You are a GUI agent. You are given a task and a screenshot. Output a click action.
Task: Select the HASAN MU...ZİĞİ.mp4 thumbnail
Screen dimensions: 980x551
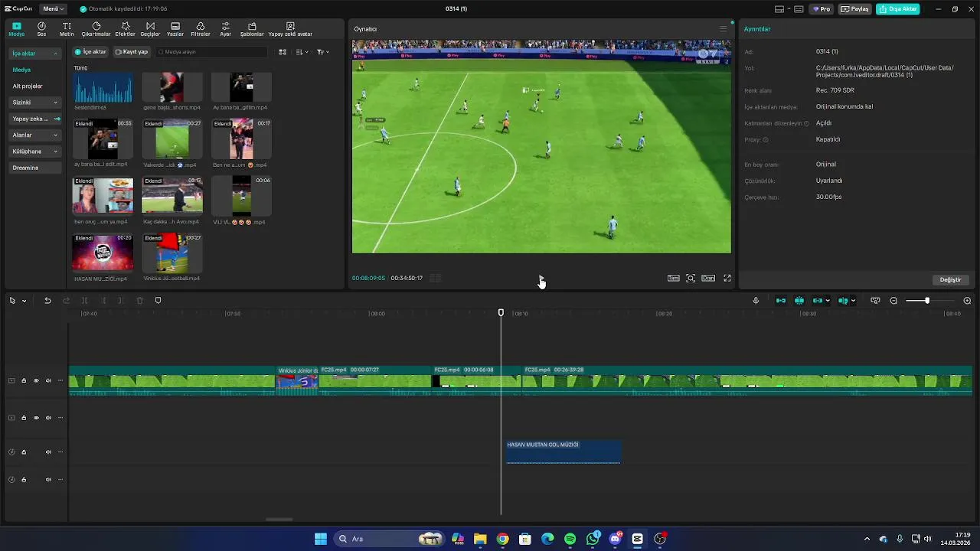tap(103, 253)
